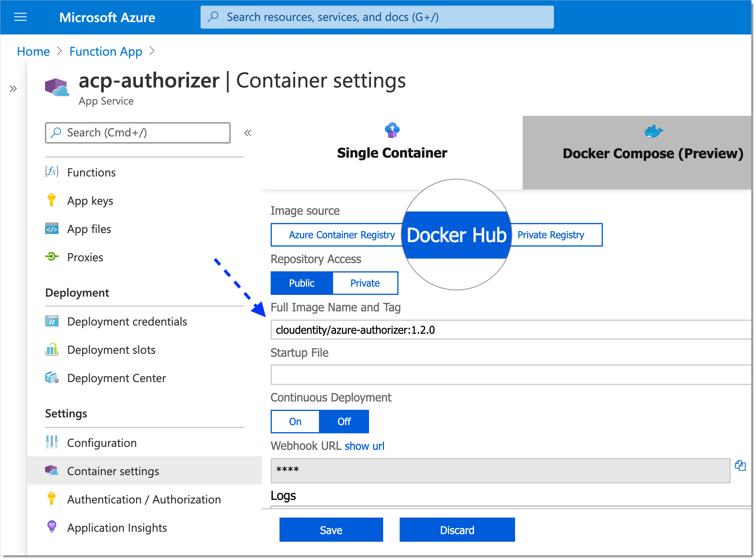Click the Proxies green icon
This screenshot has width=756, height=560.
(x=52, y=257)
